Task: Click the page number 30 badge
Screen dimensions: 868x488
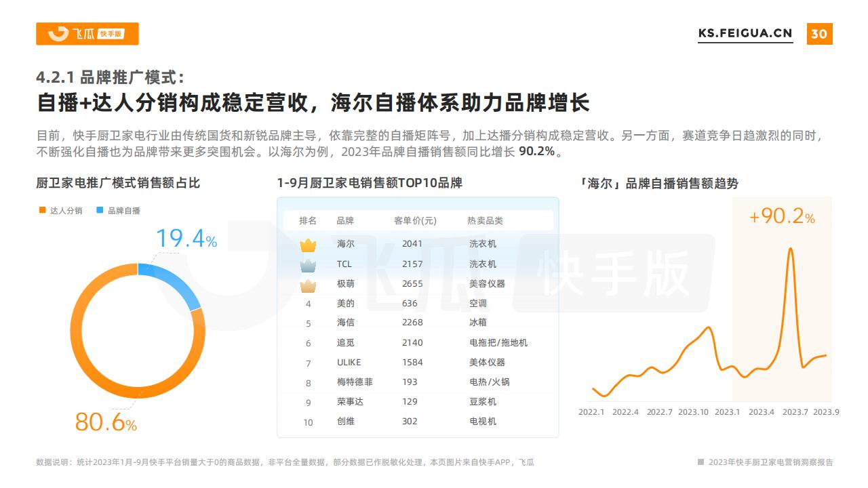Action: tap(819, 34)
